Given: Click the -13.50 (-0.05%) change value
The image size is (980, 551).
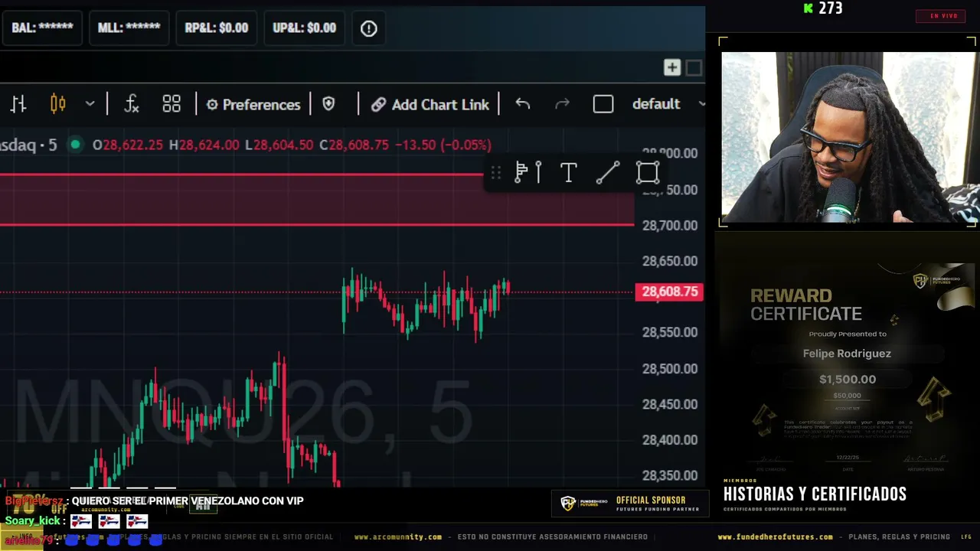Looking at the screenshot, I should click(443, 145).
